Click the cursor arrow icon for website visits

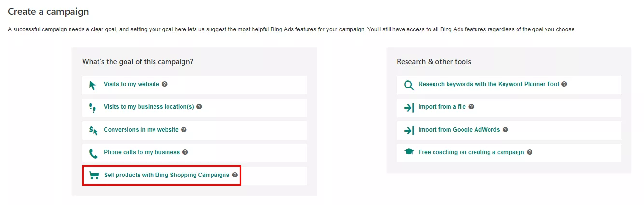click(92, 85)
